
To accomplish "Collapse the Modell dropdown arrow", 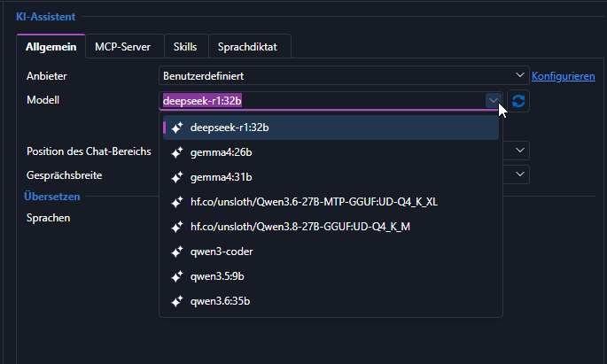I will [x=494, y=101].
